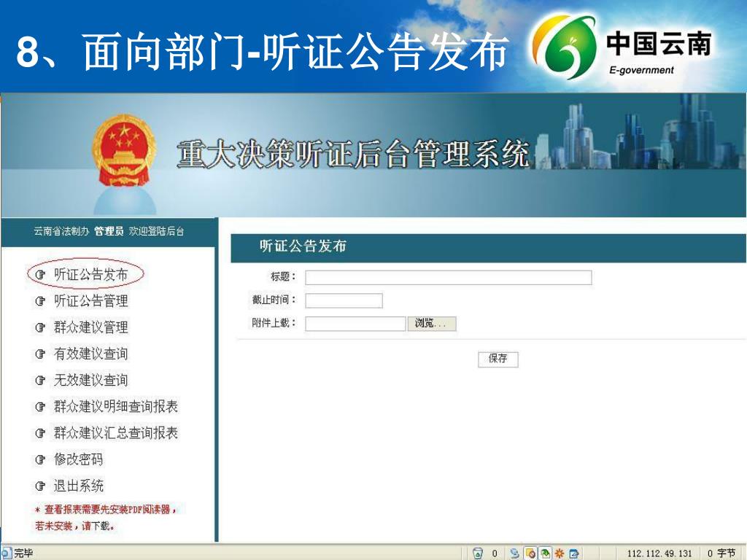Click the green arrow icon in status bar
Viewport: 747px width, 560px height.
point(544,553)
